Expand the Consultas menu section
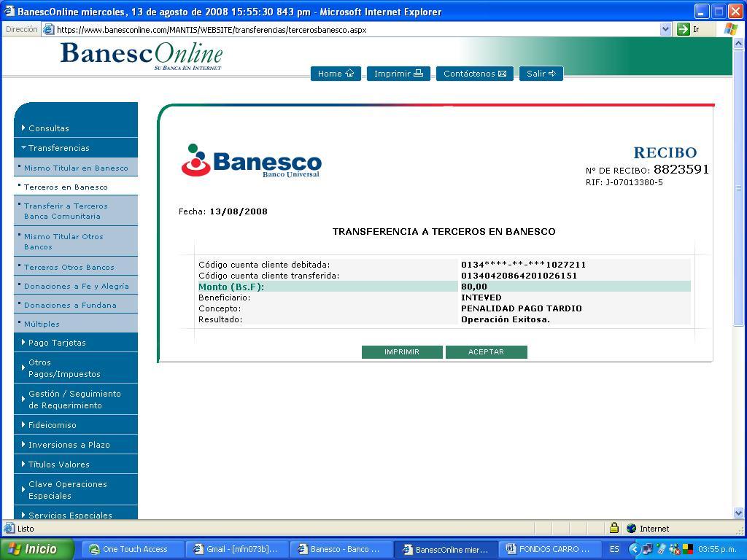747x560 pixels. (x=76, y=128)
